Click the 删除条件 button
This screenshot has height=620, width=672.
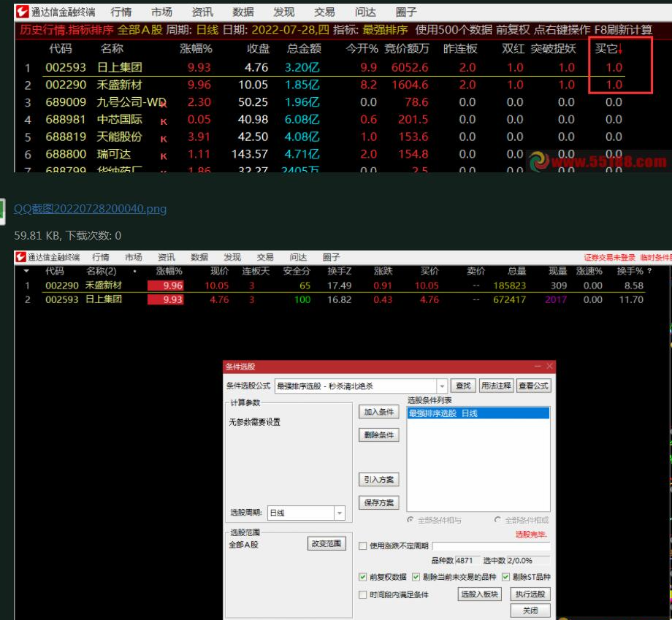[x=379, y=435]
